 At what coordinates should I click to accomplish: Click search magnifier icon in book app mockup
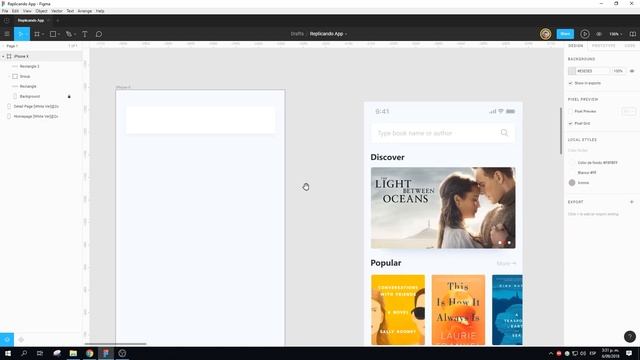[504, 133]
